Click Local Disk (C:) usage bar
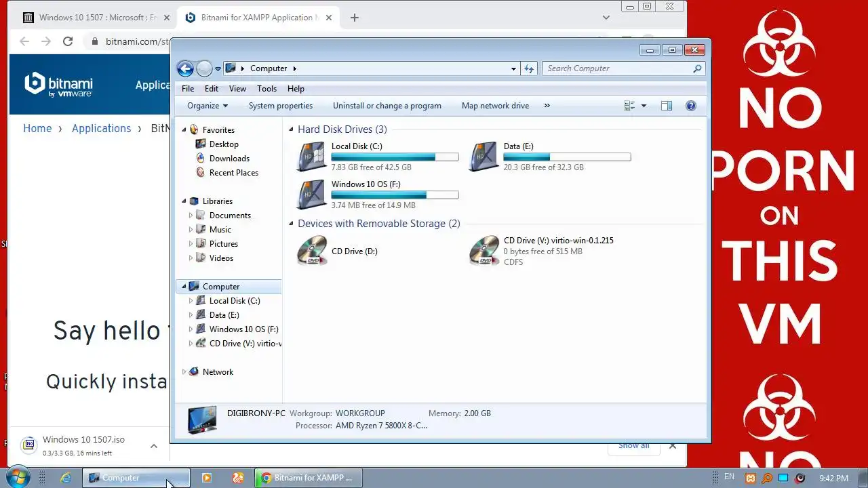The width and height of the screenshot is (868, 488). tap(395, 157)
